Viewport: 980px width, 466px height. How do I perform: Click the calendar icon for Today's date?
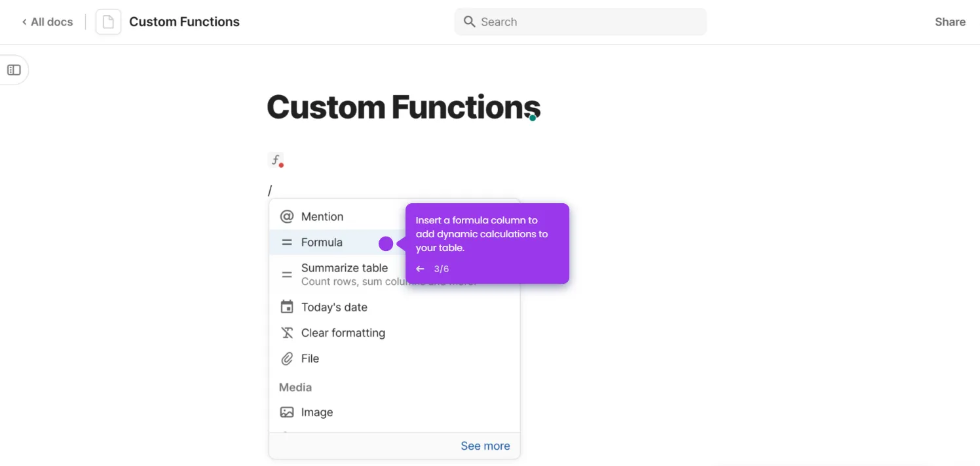[287, 307]
